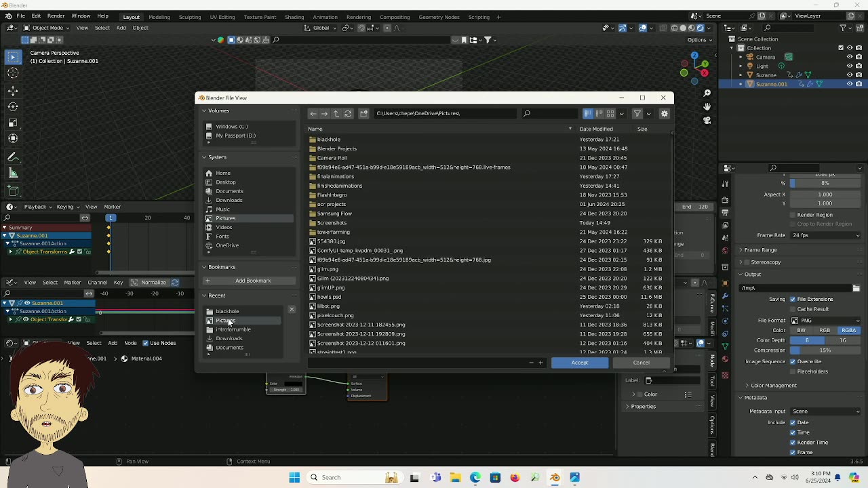Click the Refresh file list icon
The width and height of the screenshot is (868, 488).
348,114
